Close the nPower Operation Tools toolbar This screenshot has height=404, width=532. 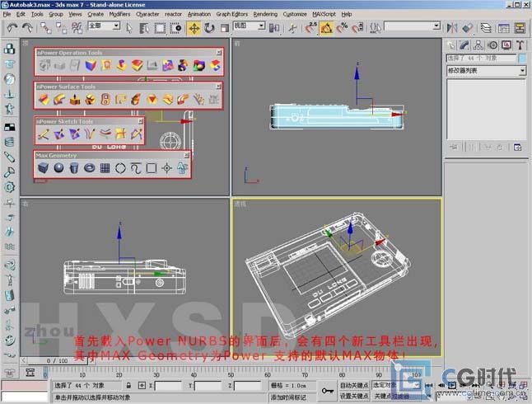click(219, 52)
